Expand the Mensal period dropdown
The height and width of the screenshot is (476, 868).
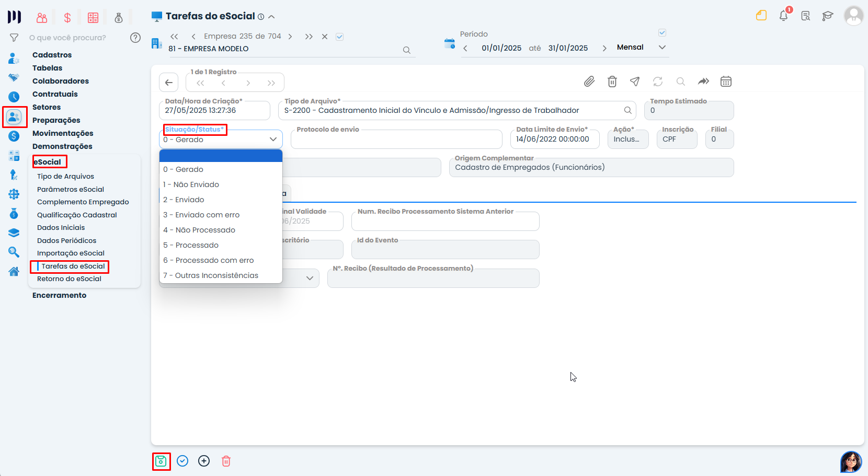[662, 48]
